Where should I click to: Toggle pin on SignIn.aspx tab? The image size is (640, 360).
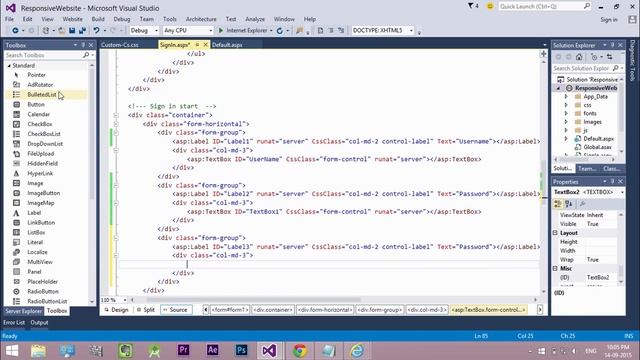click(x=197, y=45)
